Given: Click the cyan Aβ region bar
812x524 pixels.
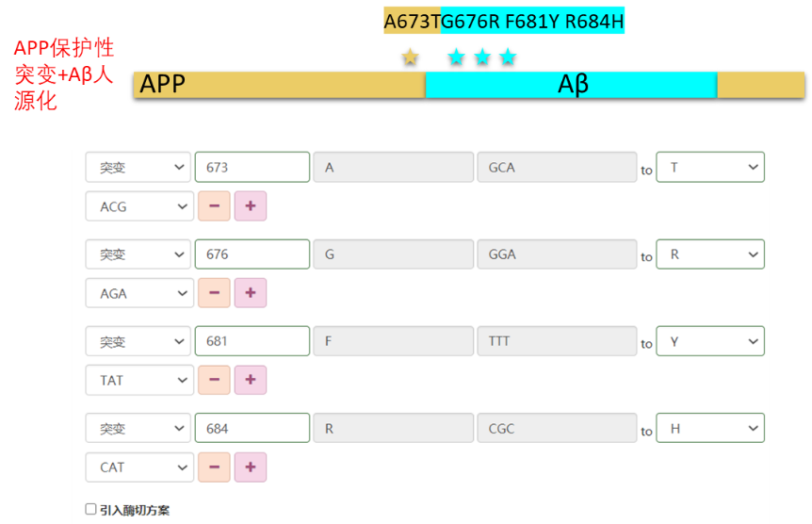Looking at the screenshot, I should pyautogui.click(x=571, y=85).
